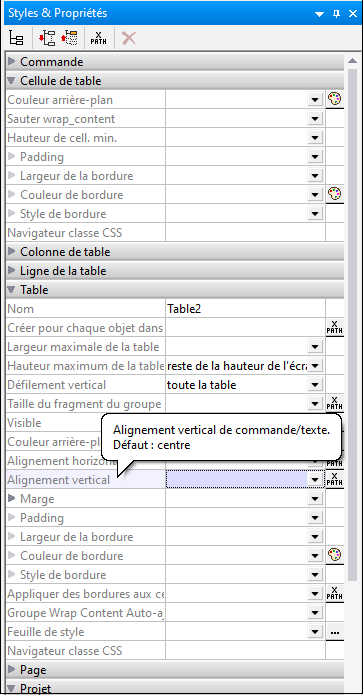Expand the Colonne de table section
The height and width of the screenshot is (695, 363).
click(x=12, y=252)
